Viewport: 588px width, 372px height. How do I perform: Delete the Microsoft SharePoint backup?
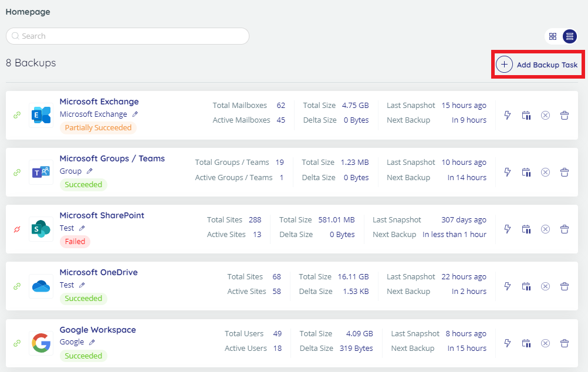click(x=565, y=229)
